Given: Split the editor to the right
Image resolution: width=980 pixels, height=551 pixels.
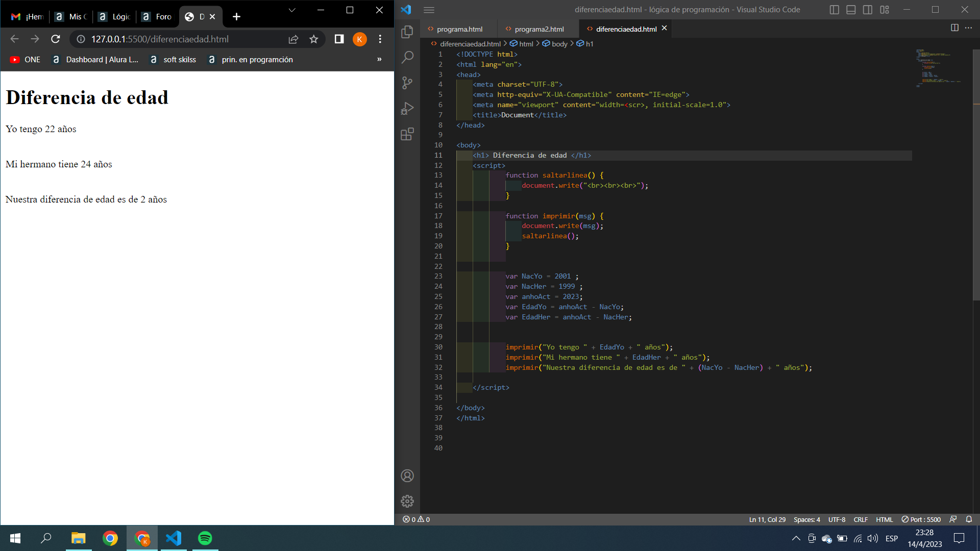Looking at the screenshot, I should [954, 28].
